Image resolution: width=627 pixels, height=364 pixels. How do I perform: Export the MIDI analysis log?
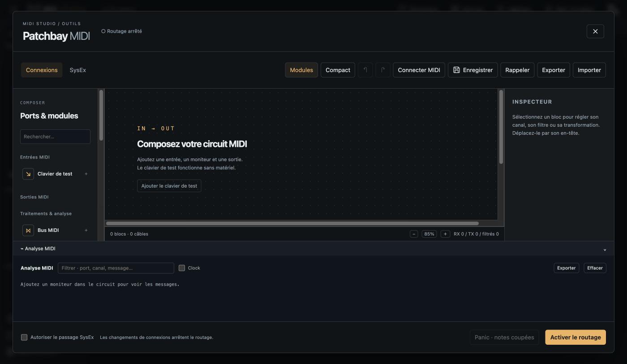pos(566,268)
